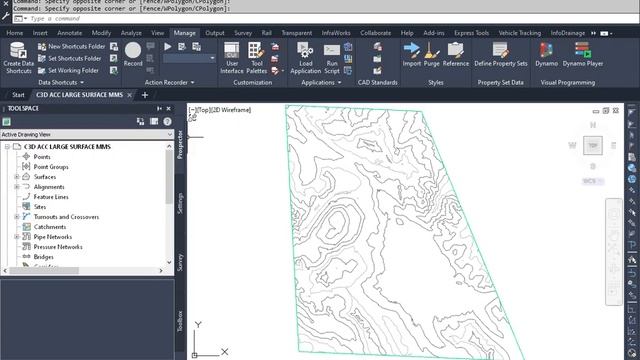Image resolution: width=640 pixels, height=360 pixels.
Task: Expand the Alignments tree node
Action: (17, 187)
